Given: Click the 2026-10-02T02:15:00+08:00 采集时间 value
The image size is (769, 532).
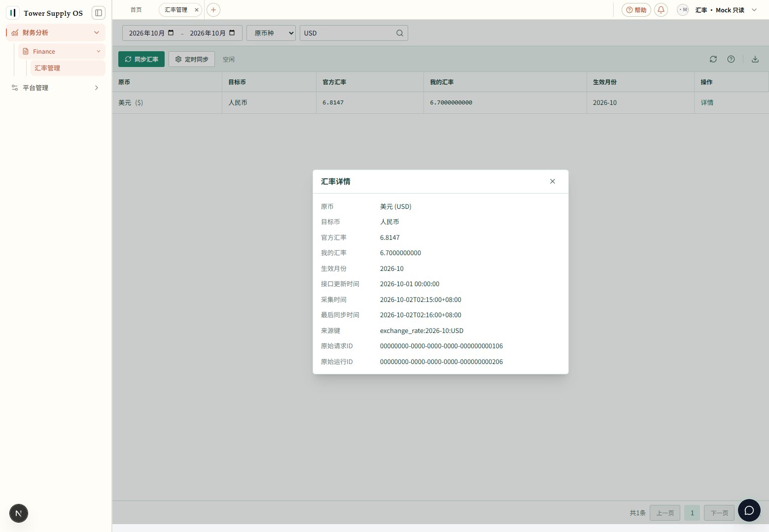Looking at the screenshot, I should tap(420, 299).
